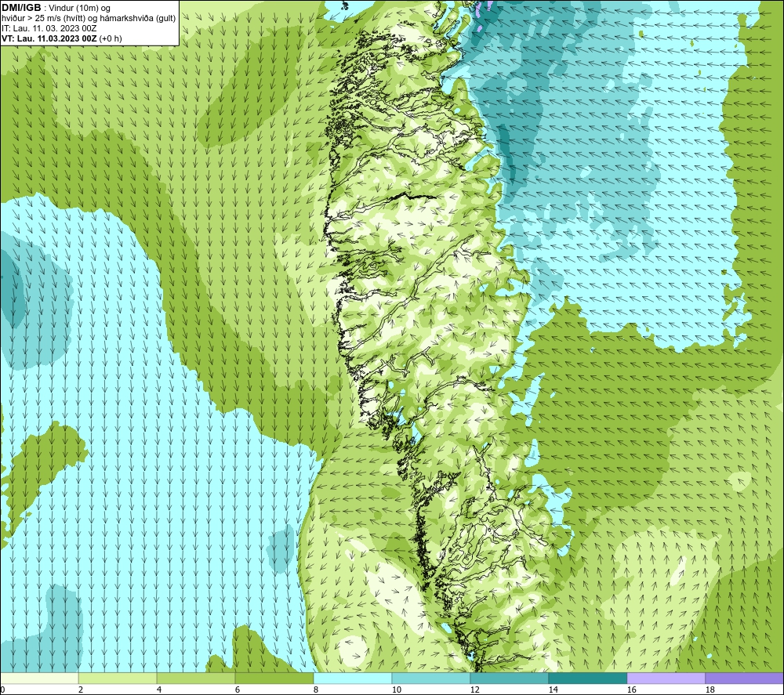Click the 2–4 m/s light green legend swatch
Image resolution: width=784 pixels, height=695 pixels.
click(118, 678)
